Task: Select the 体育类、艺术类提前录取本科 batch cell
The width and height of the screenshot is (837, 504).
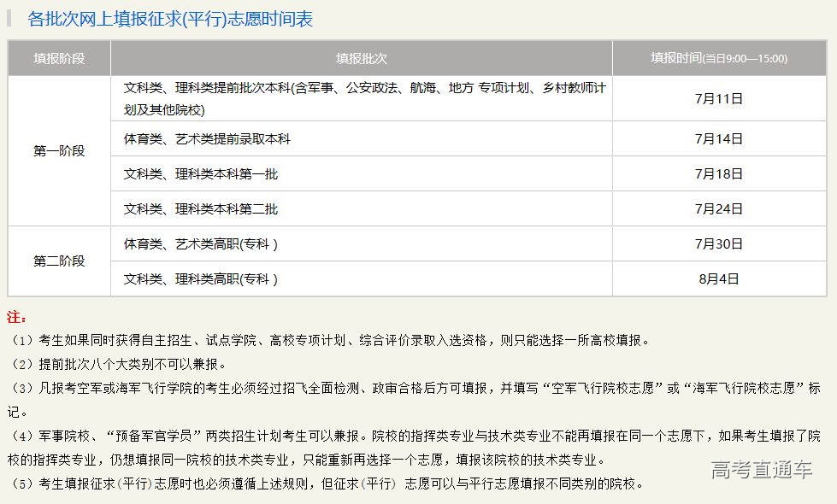Action: pos(207,138)
